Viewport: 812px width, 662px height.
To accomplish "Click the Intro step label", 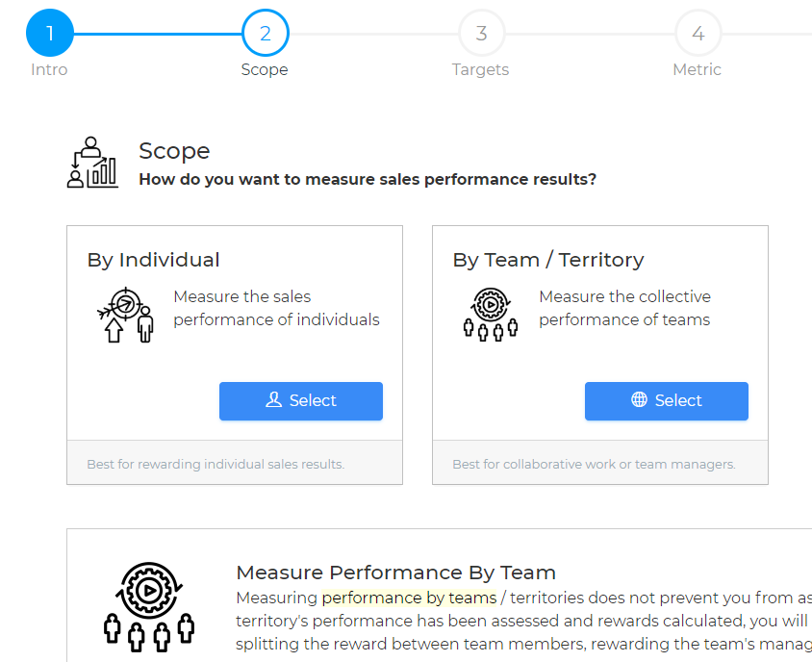I will click(x=49, y=69).
